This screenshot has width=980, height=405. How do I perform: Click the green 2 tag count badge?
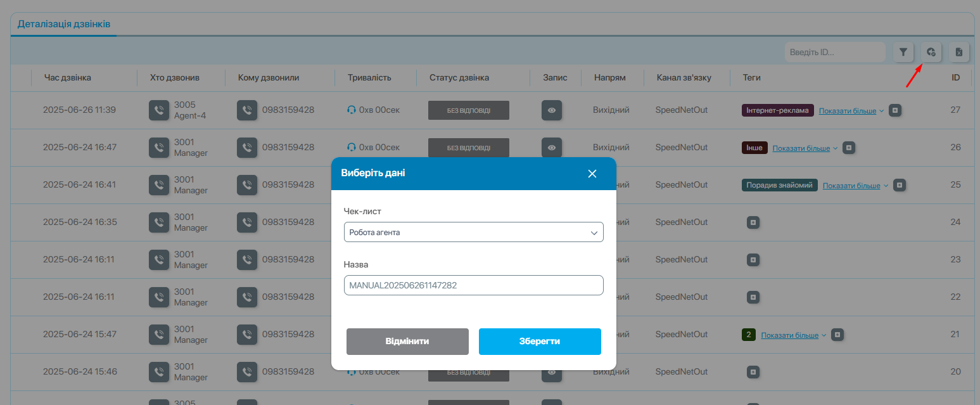[749, 335]
